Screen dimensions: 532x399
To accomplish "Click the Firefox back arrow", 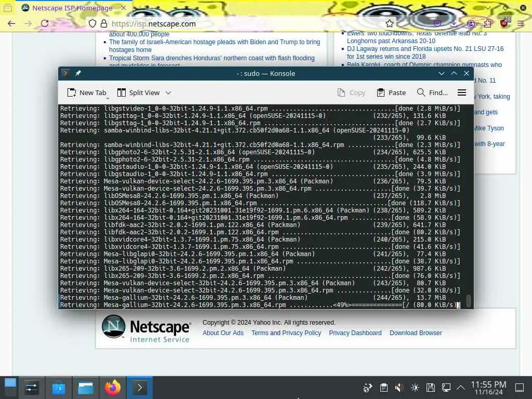I will 11,23.
